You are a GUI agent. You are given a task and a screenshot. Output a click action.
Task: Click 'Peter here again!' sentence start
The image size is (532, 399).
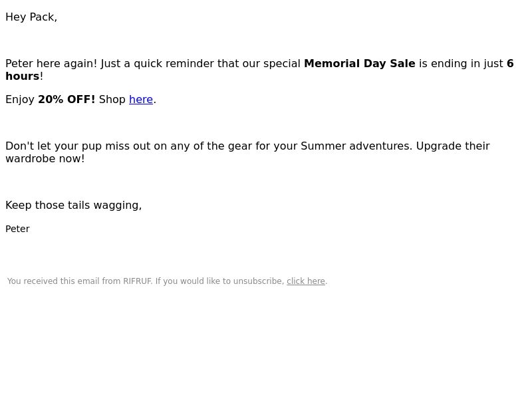pyautogui.click(x=51, y=63)
